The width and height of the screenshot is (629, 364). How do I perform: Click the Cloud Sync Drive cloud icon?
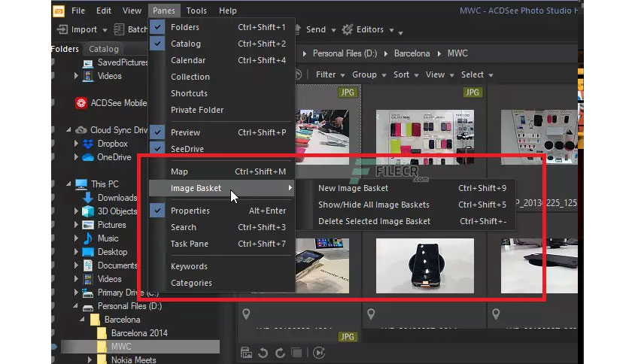[x=81, y=130]
